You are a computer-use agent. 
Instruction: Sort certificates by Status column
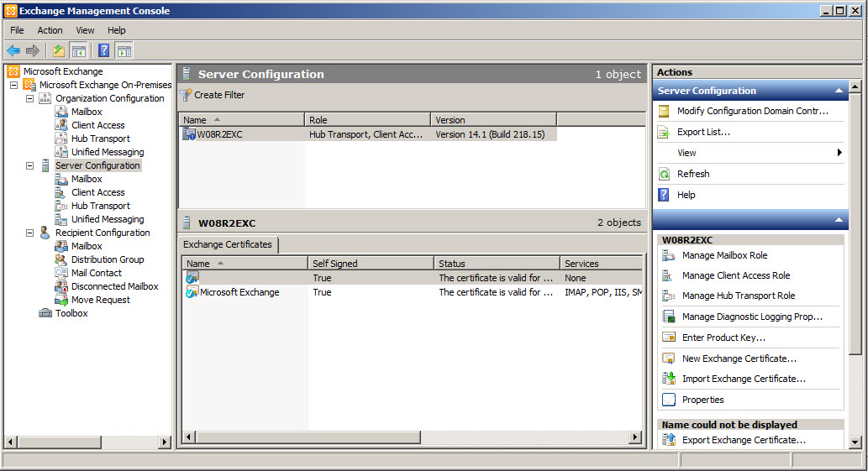pos(497,264)
